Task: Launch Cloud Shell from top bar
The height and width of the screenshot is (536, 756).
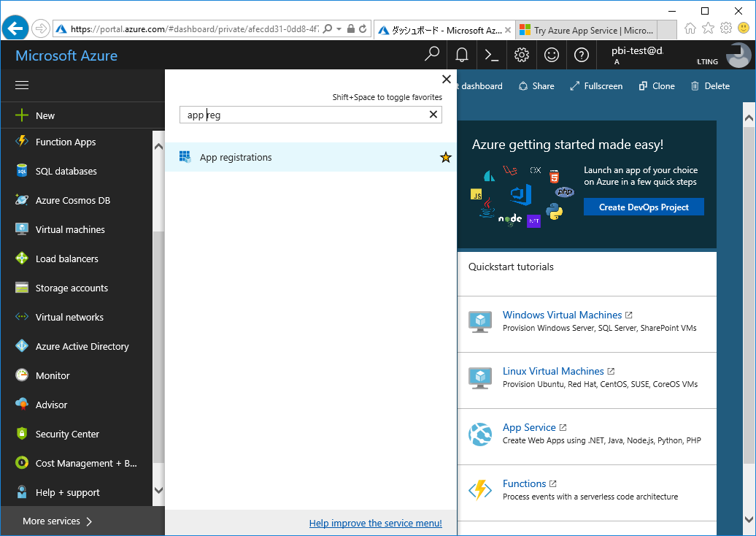Action: pos(491,55)
